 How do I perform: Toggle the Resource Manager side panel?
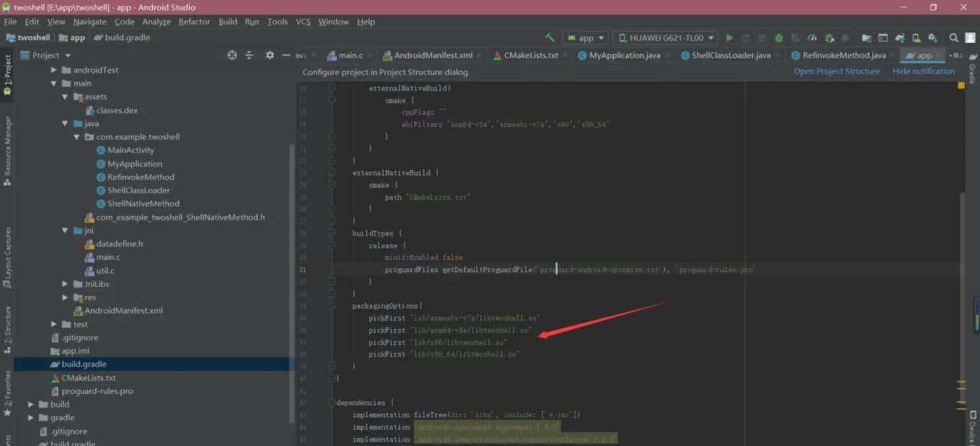[x=7, y=149]
